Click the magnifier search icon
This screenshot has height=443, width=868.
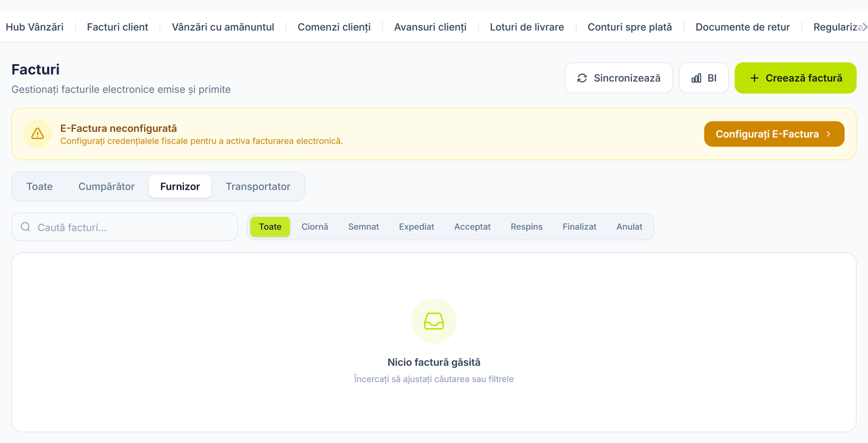[25, 227]
